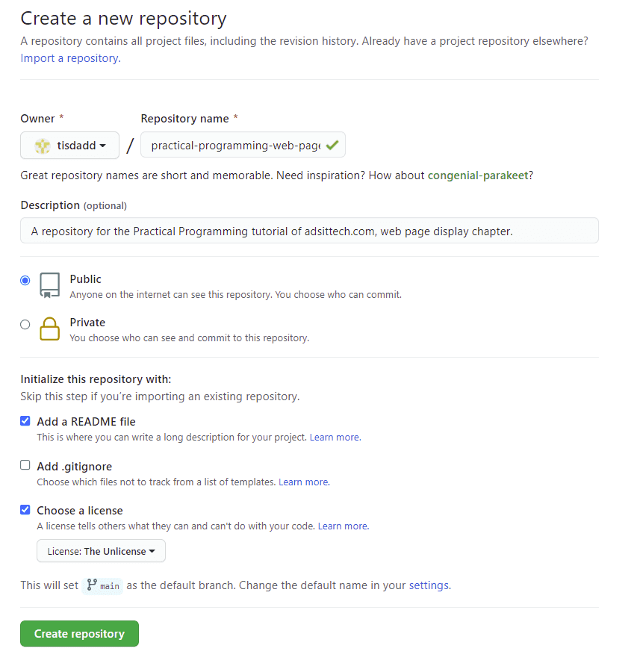Open the tisdadd owner dropdown
The width and height of the screenshot is (637, 672).
click(69, 145)
